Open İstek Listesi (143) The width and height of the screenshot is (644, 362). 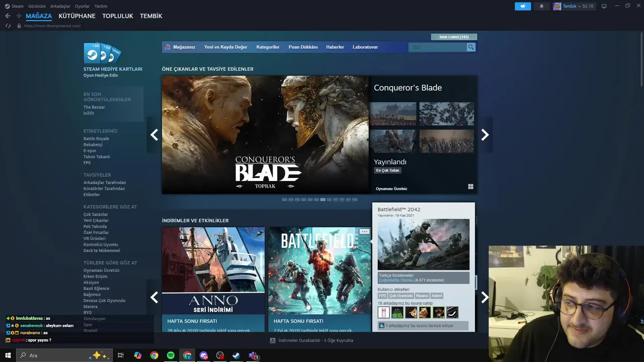click(x=454, y=37)
